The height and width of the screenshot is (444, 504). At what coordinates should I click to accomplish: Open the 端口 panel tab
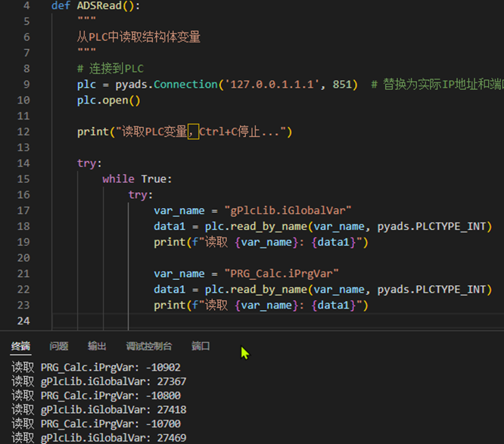point(201,346)
